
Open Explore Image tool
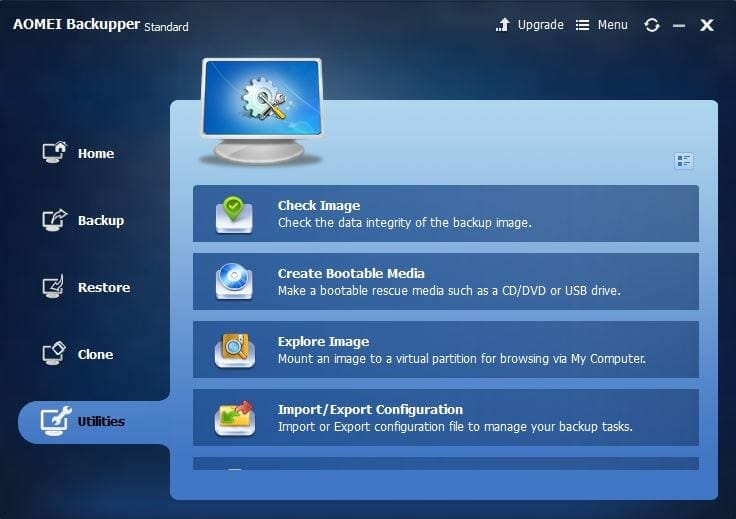445,350
